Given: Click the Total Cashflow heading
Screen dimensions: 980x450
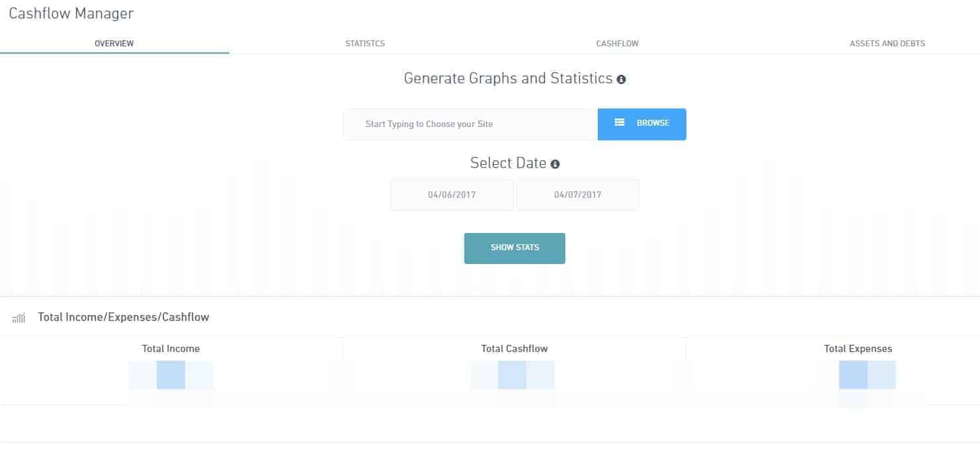Looking at the screenshot, I should click(x=514, y=349).
